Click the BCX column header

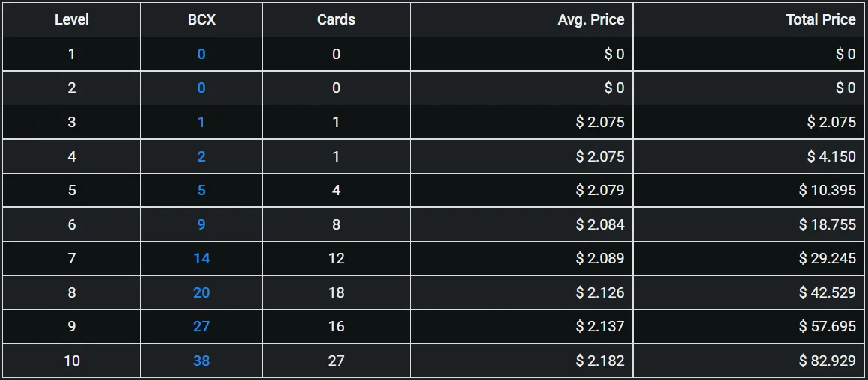pos(201,20)
